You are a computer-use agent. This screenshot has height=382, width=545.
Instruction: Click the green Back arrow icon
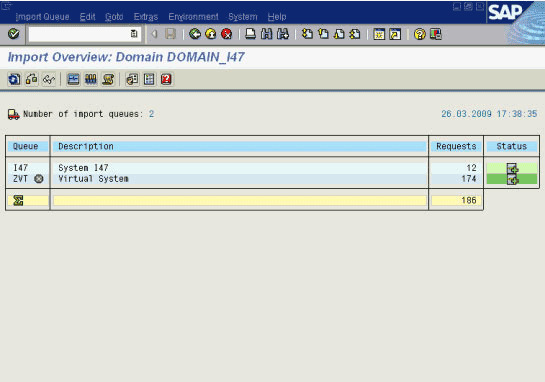point(195,34)
